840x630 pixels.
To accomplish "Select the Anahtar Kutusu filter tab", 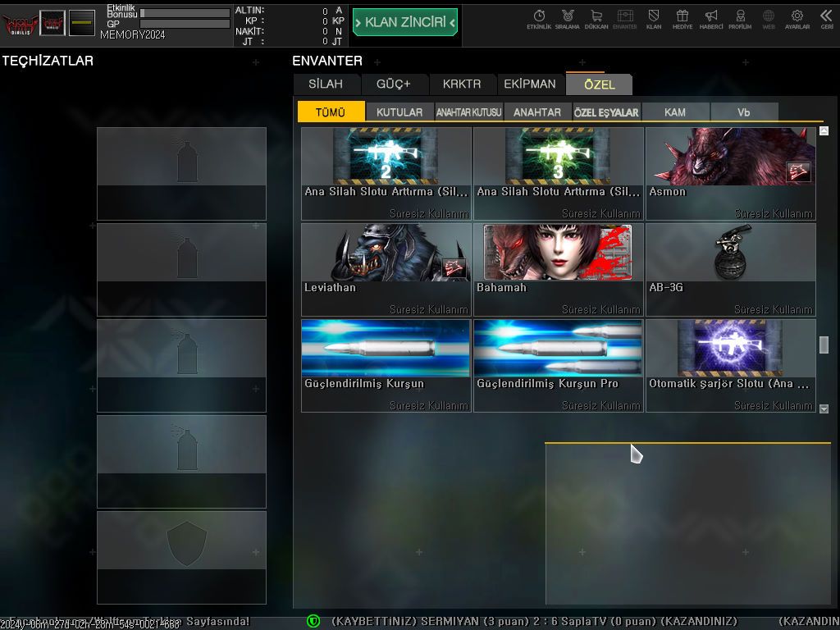I will click(468, 112).
